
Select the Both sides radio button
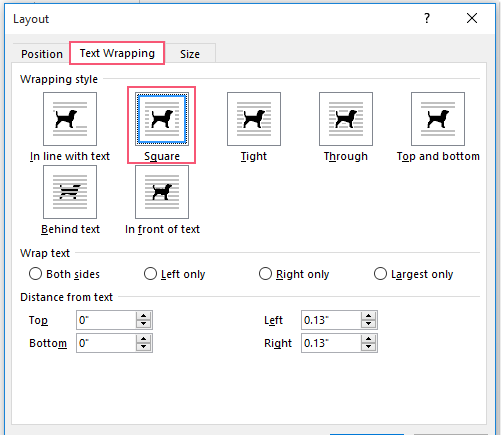tap(35, 274)
